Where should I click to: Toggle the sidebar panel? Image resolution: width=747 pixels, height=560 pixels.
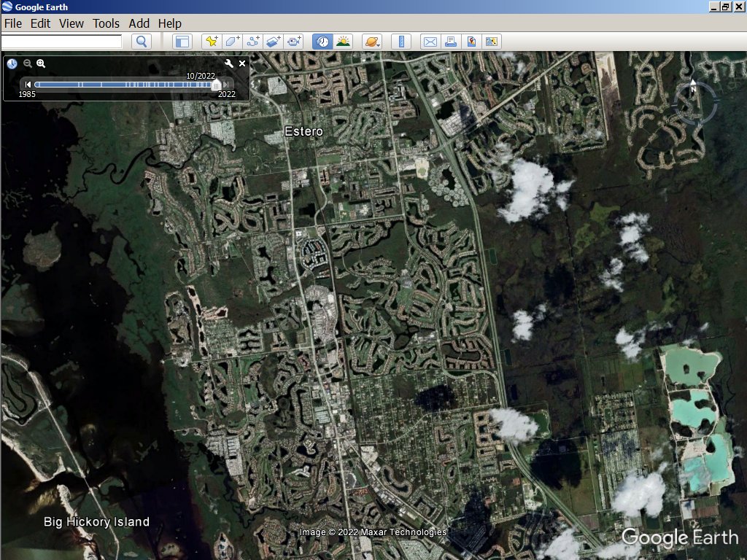[181, 42]
